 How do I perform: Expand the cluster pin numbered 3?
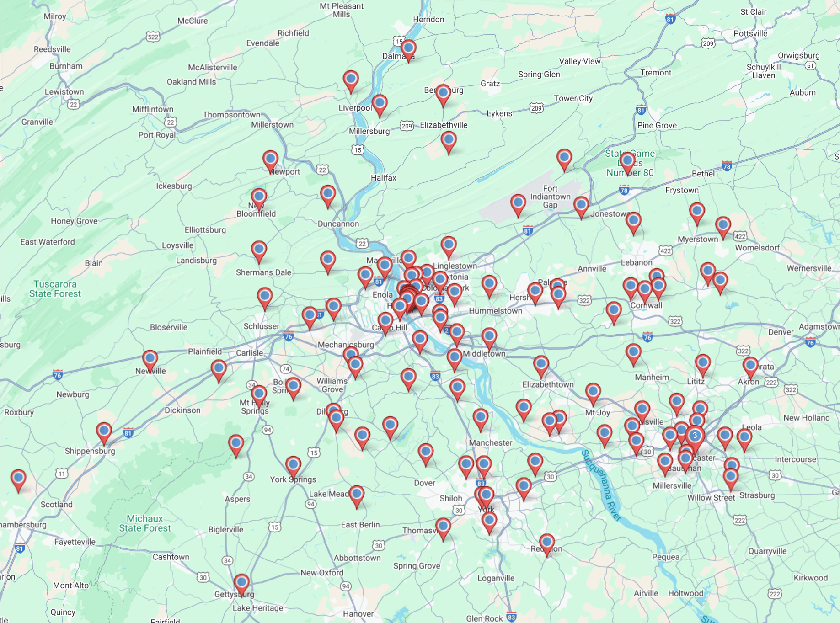point(695,435)
